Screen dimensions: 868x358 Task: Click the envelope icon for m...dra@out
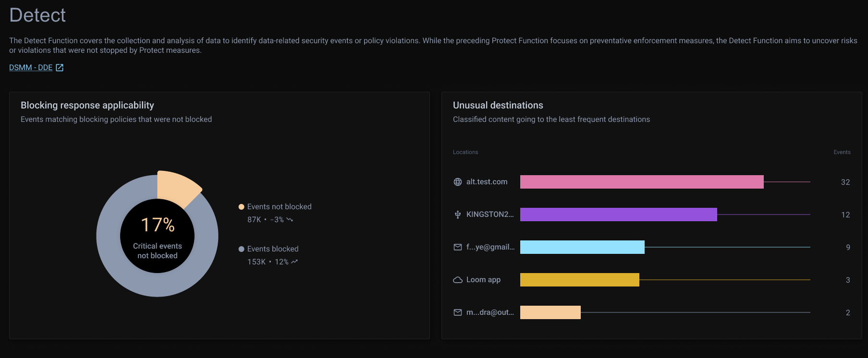click(x=458, y=312)
